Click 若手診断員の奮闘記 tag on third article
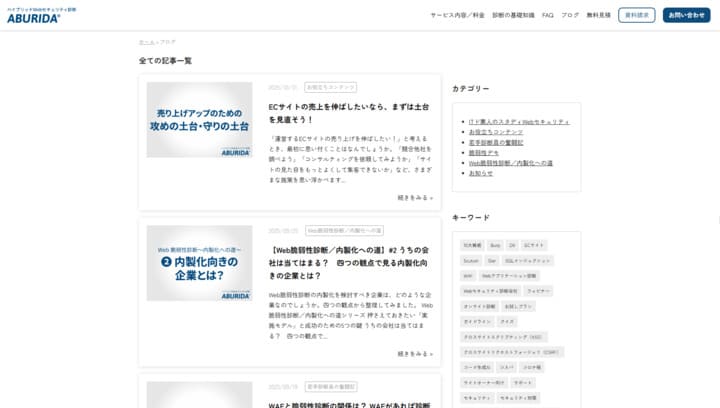Image resolution: width=720 pixels, height=408 pixels. 331,387
